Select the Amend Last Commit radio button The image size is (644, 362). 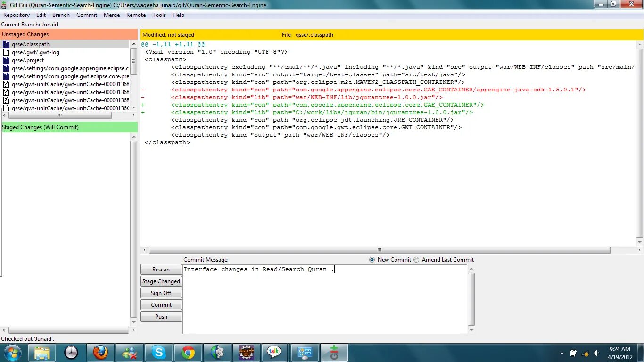point(416,260)
